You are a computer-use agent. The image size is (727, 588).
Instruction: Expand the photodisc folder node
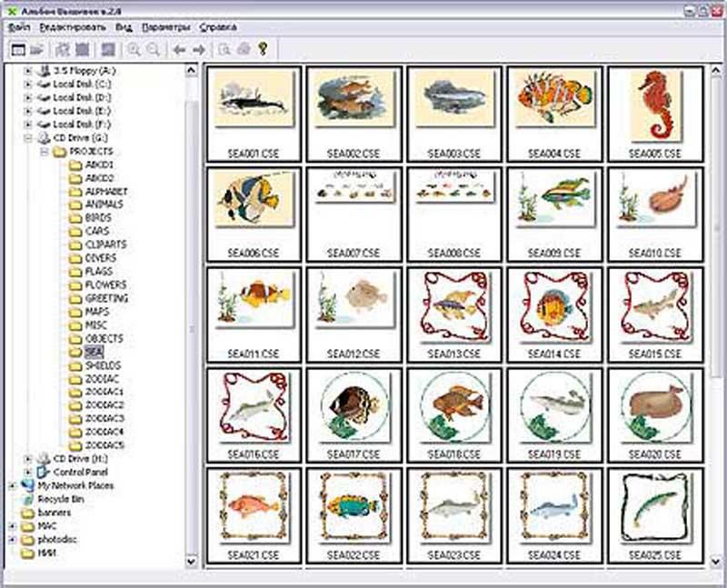(x=12, y=539)
